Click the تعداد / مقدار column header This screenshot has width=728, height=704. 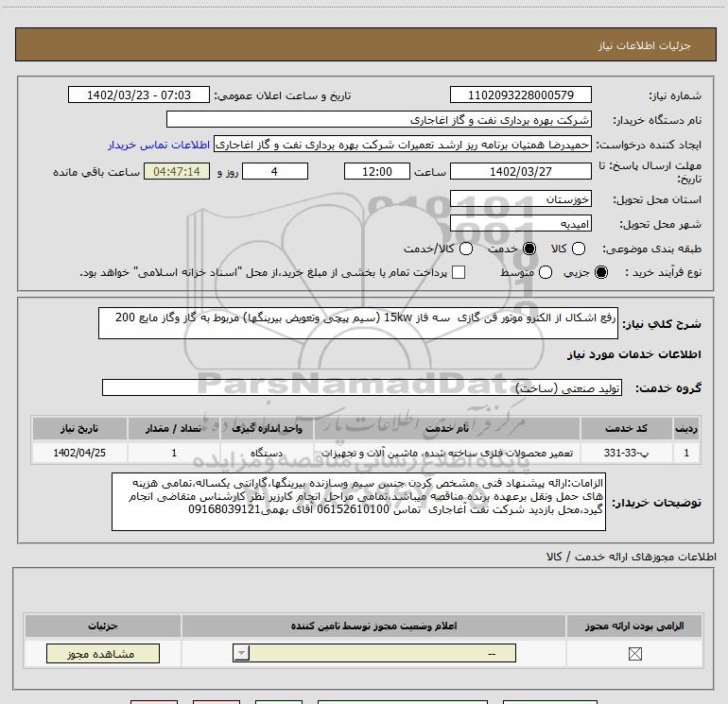[x=174, y=428]
